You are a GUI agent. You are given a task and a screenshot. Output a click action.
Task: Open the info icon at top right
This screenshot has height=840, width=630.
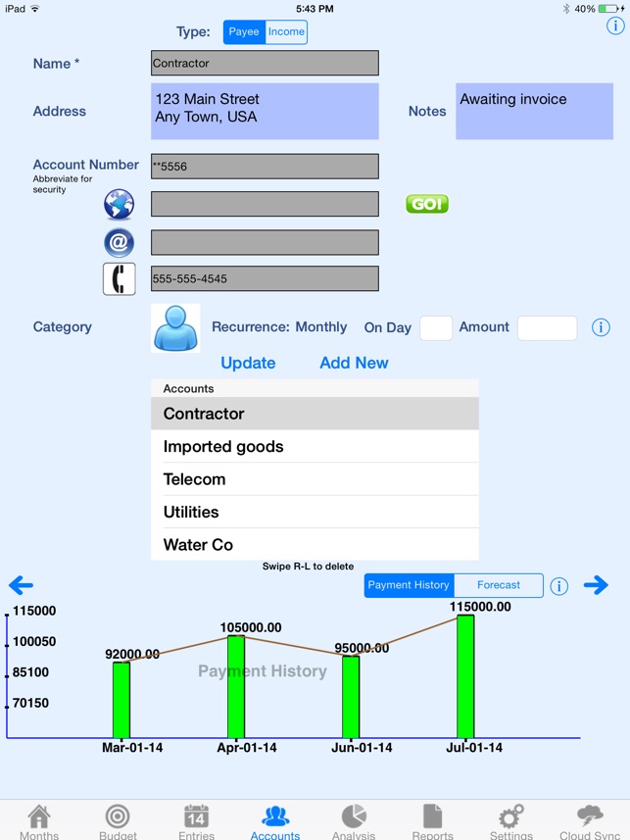pos(615,25)
